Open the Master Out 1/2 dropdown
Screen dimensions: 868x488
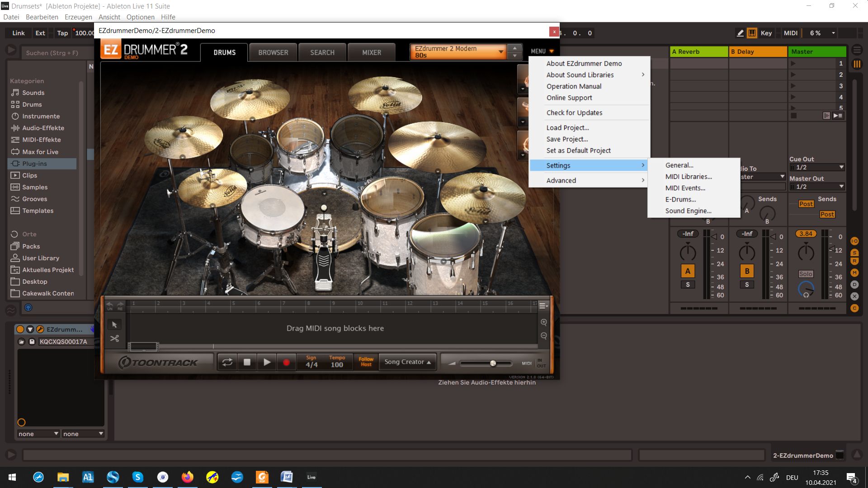click(x=816, y=187)
